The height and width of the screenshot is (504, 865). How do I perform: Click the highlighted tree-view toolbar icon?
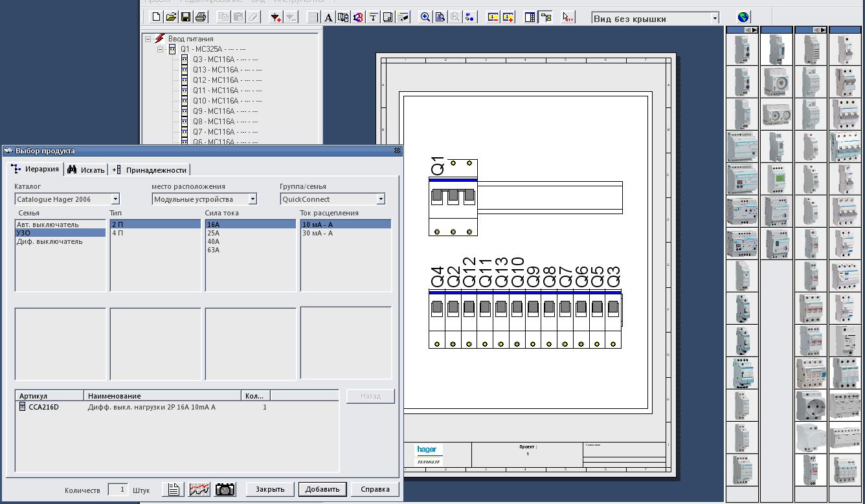[545, 17]
